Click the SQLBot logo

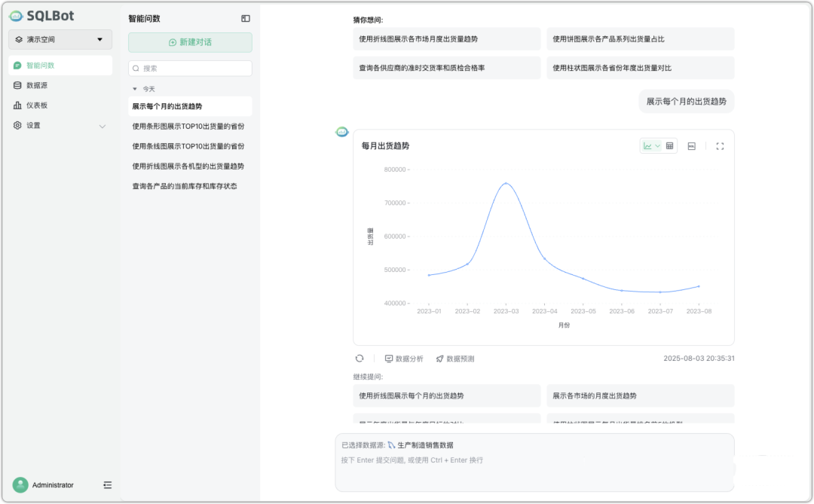click(x=41, y=16)
